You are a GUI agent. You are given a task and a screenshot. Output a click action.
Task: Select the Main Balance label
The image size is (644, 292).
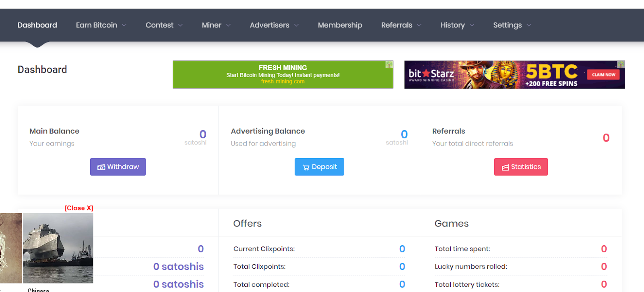point(54,131)
